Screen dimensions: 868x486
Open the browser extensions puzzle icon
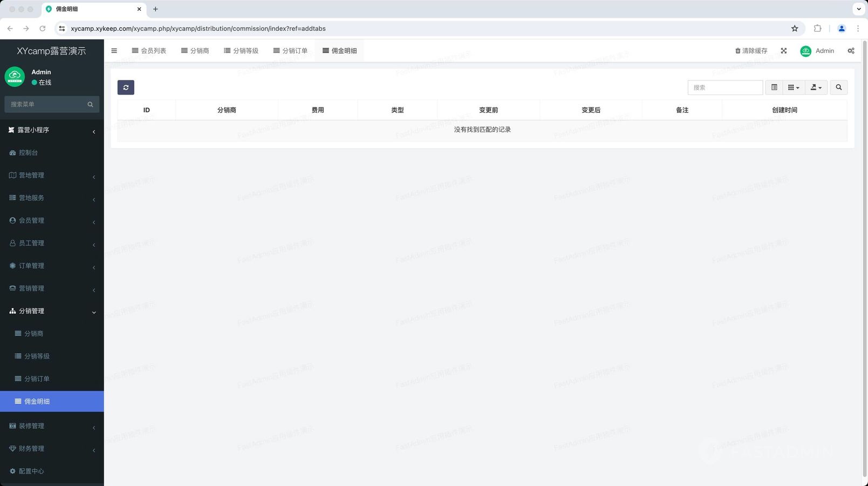(x=817, y=29)
